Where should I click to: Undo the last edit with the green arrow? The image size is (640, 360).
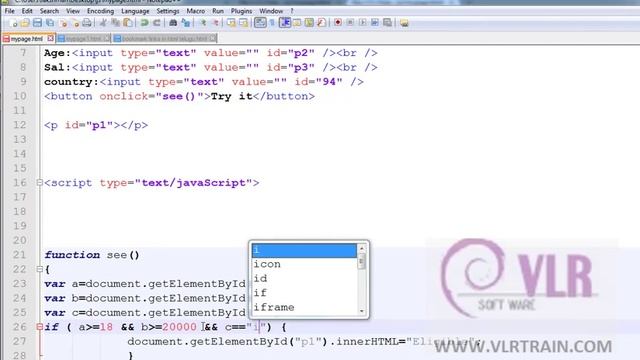[144, 22]
